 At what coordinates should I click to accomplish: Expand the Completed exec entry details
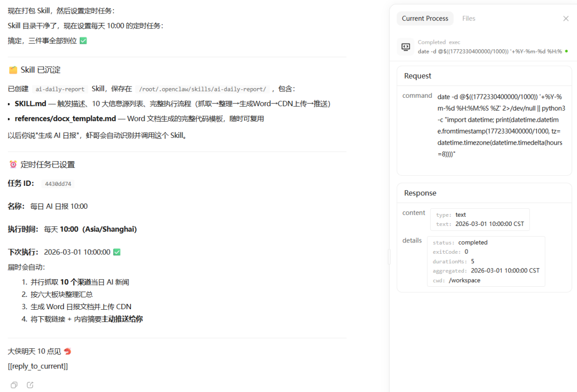481,46
